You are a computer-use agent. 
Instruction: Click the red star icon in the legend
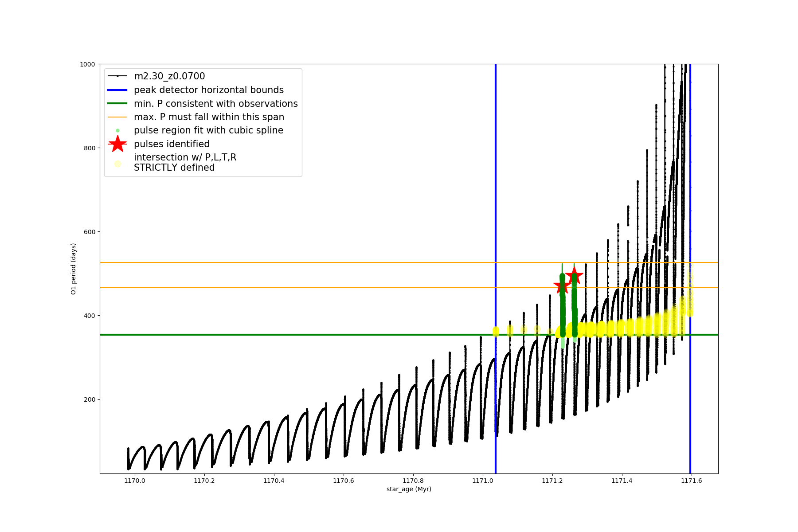click(x=117, y=144)
